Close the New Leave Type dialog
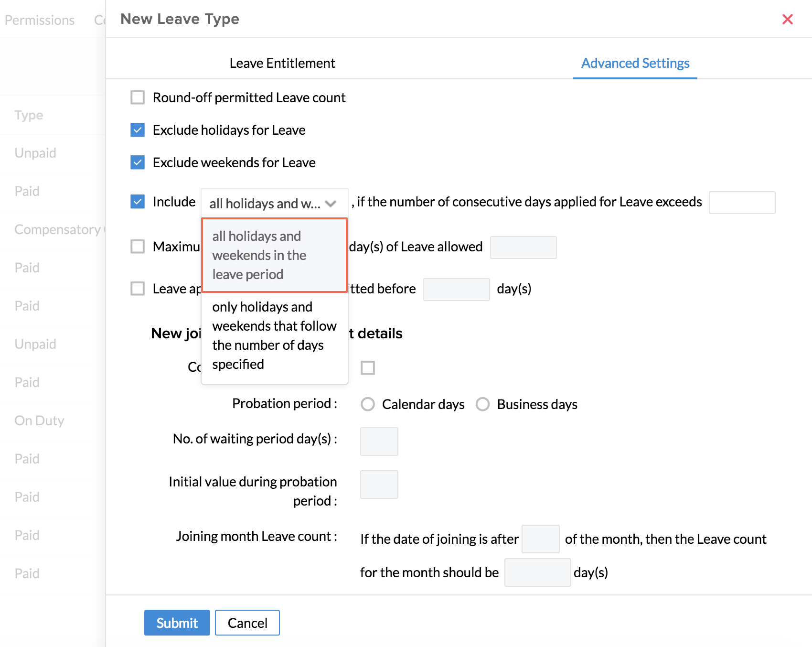 (787, 19)
